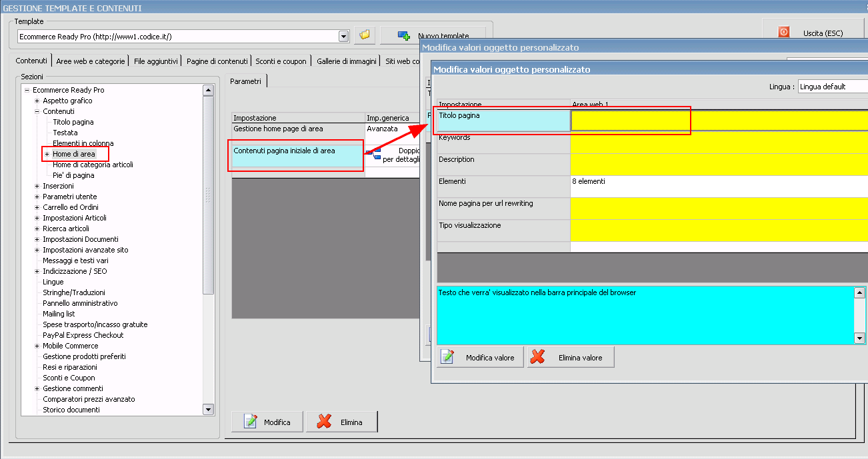Open the Aree web e categorie tab
The height and width of the screenshot is (459, 868).
pos(91,61)
